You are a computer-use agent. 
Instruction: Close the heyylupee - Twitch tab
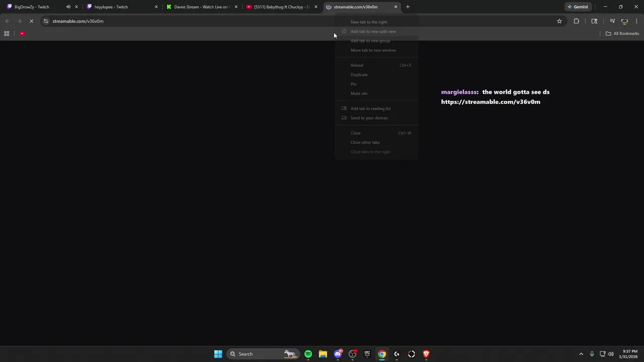[156, 7]
